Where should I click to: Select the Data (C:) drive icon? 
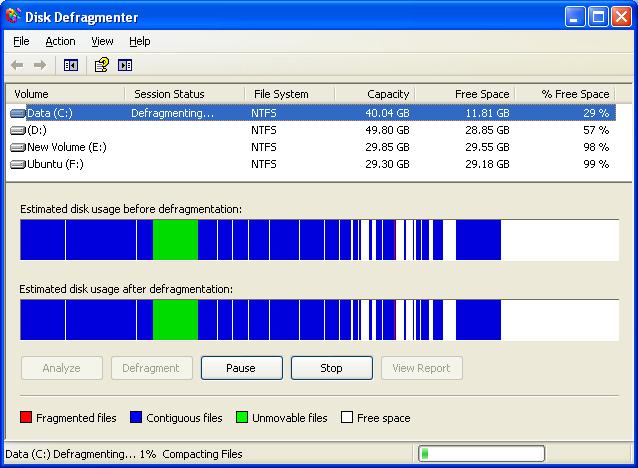coord(17,113)
